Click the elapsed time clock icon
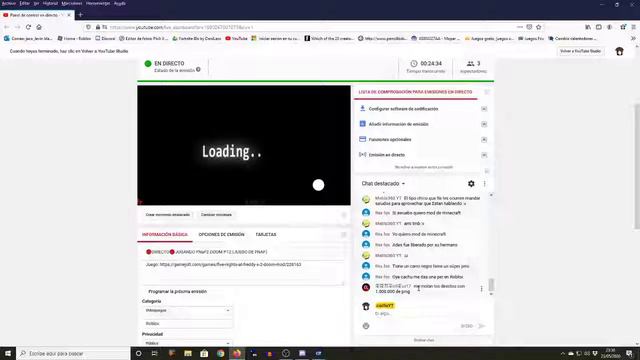This screenshot has height=360, width=640. [x=413, y=64]
